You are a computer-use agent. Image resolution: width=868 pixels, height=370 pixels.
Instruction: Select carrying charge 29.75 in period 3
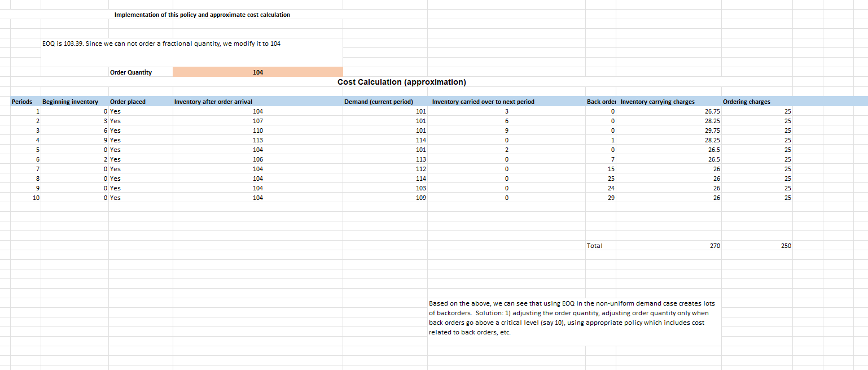[x=669, y=130]
